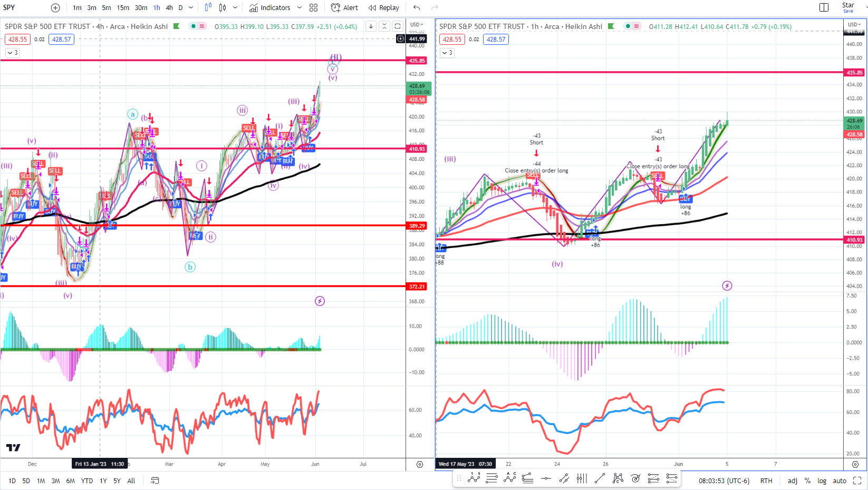Select the Candles chart style icon
868x490 pixels.
[x=223, y=7]
